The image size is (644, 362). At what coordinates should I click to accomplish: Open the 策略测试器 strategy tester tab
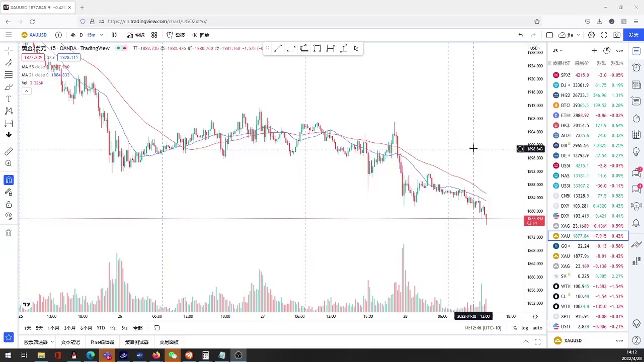pyautogui.click(x=137, y=342)
